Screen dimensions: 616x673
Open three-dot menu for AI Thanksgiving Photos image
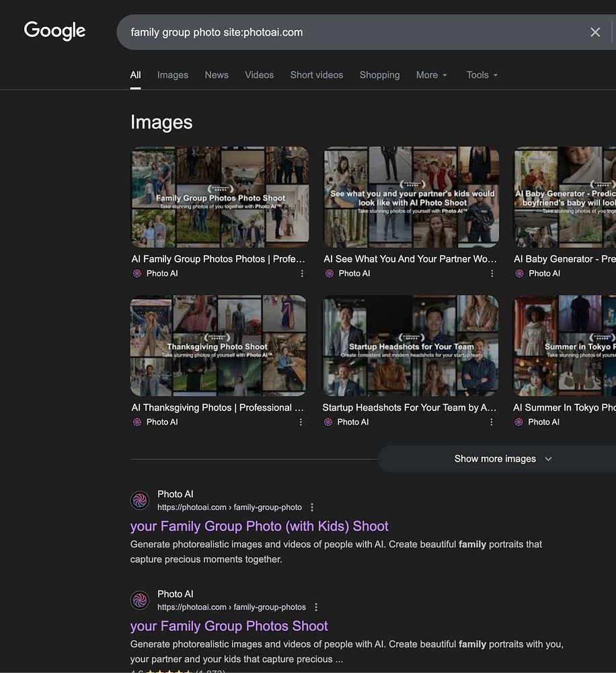point(301,422)
